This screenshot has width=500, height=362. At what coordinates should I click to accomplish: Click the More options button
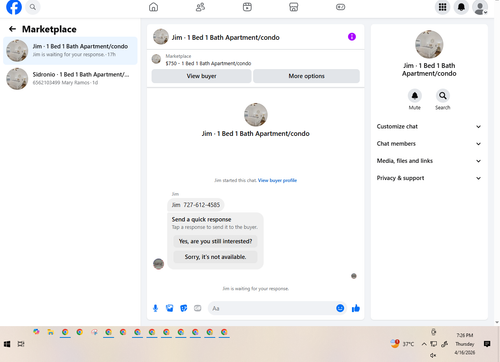[306, 76]
